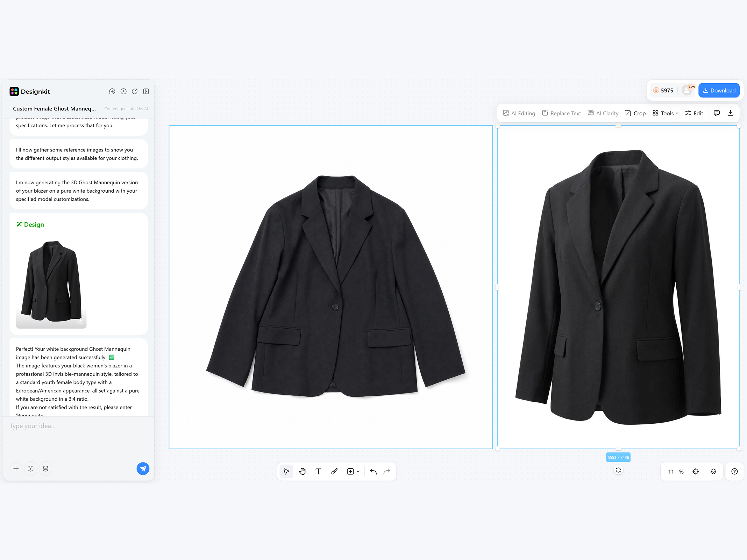
Task: Send message with paper plane button
Action: pyautogui.click(x=143, y=469)
